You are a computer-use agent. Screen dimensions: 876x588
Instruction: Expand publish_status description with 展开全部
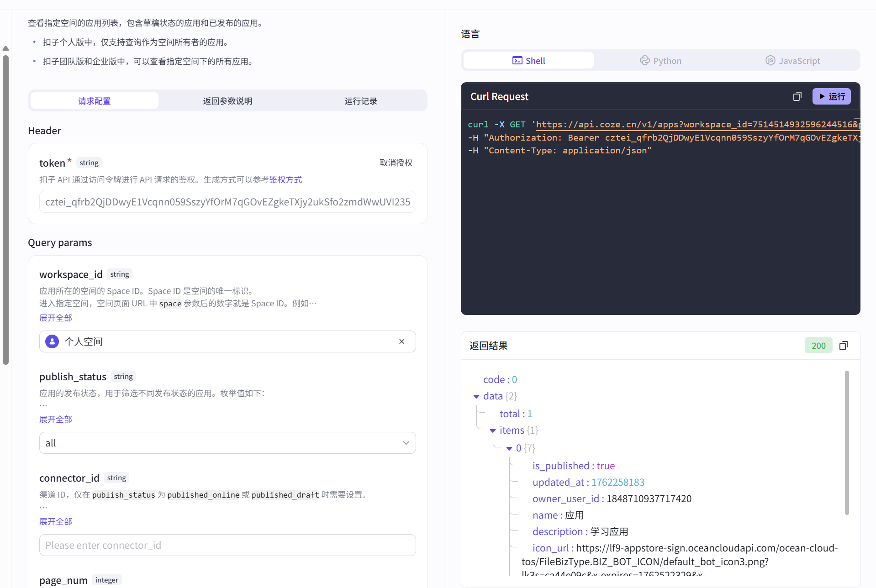(56, 419)
